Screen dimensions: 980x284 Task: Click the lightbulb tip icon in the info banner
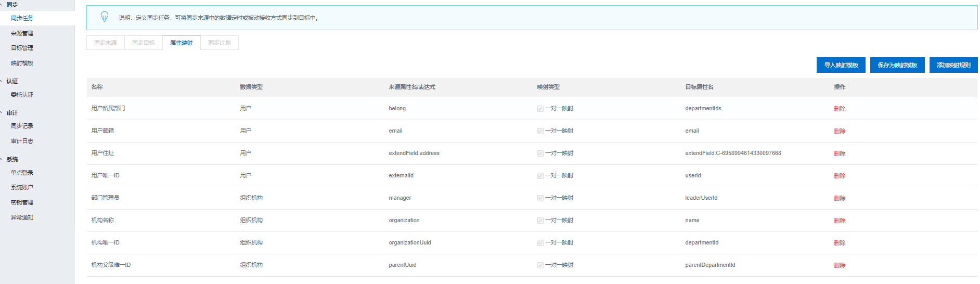(x=105, y=17)
